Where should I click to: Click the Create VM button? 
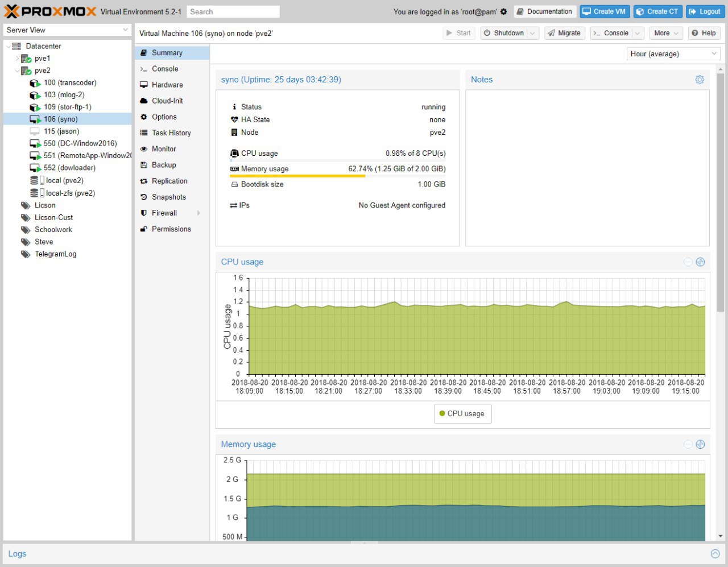pos(604,11)
